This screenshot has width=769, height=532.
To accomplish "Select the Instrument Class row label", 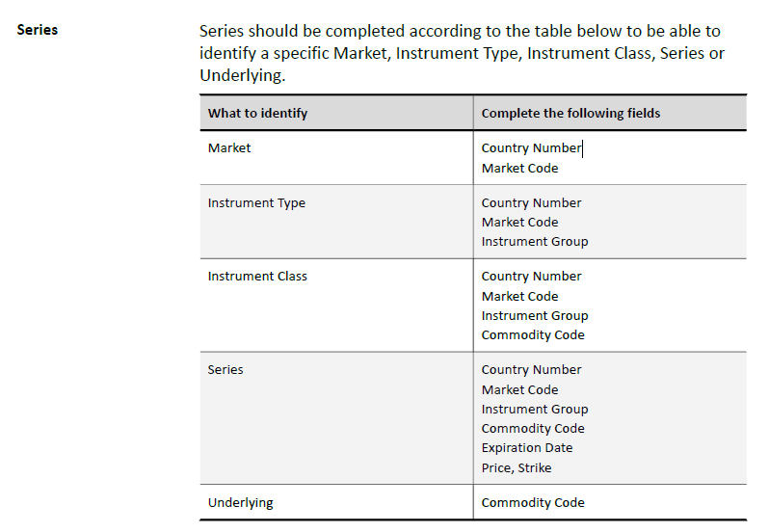I will pos(257,276).
